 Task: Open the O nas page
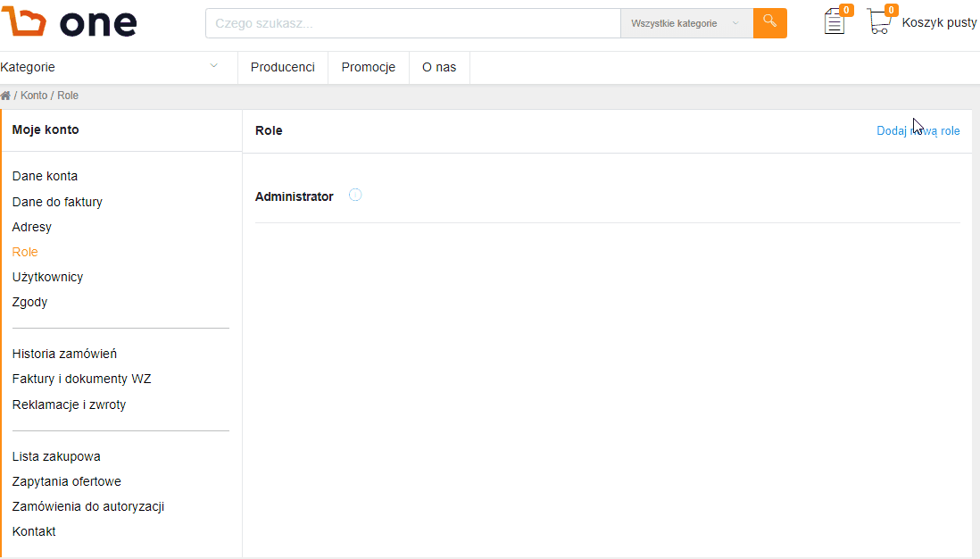[439, 67]
